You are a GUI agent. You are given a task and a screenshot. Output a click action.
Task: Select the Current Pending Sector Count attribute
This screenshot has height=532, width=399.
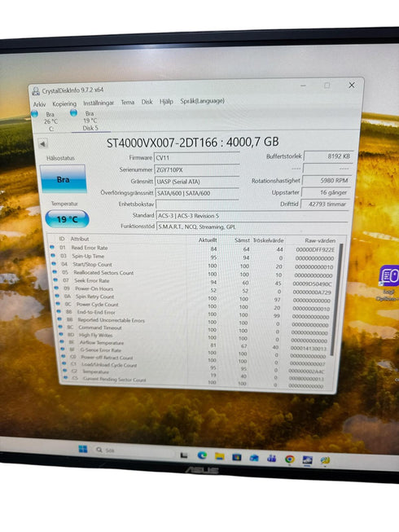click(x=114, y=380)
